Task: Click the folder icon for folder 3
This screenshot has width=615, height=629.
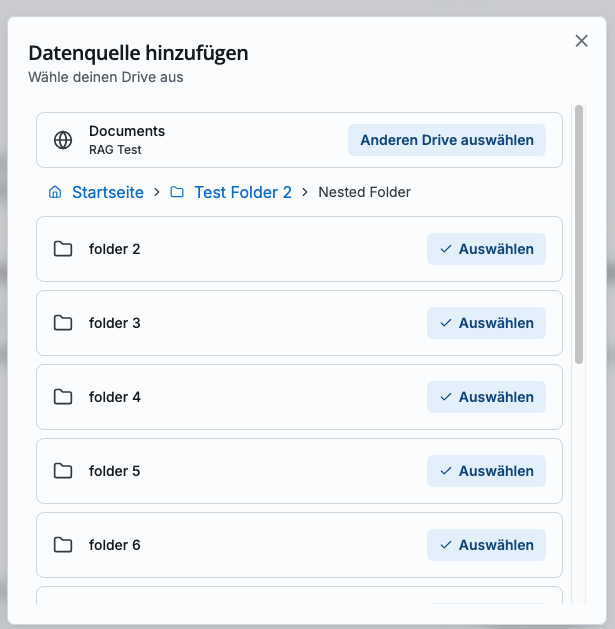Action: 63,323
